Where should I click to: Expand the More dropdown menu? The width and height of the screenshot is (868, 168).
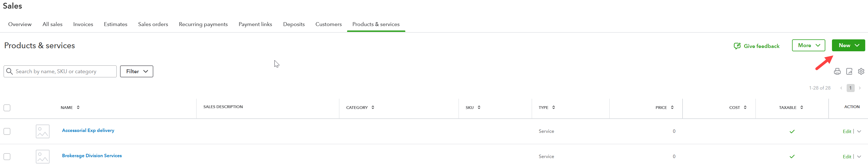pyautogui.click(x=808, y=45)
